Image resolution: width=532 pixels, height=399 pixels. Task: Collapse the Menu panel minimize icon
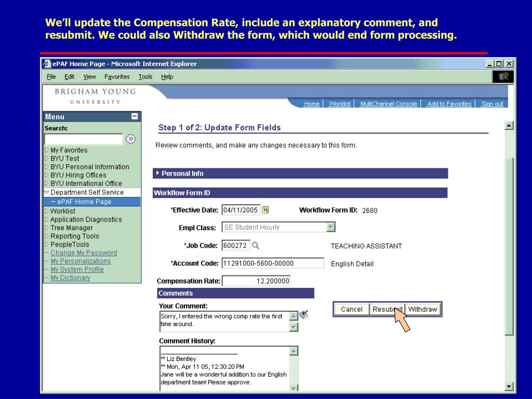click(x=135, y=116)
